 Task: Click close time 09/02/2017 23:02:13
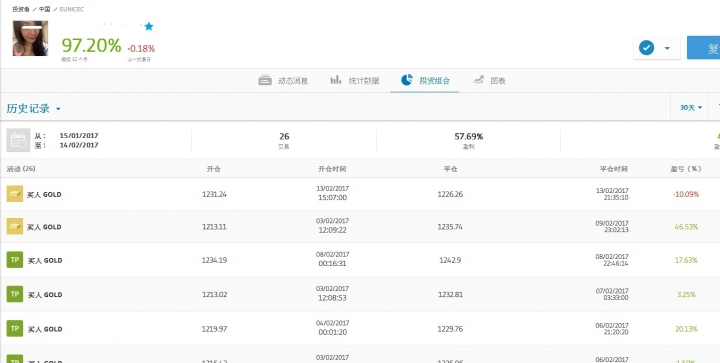pyautogui.click(x=612, y=226)
